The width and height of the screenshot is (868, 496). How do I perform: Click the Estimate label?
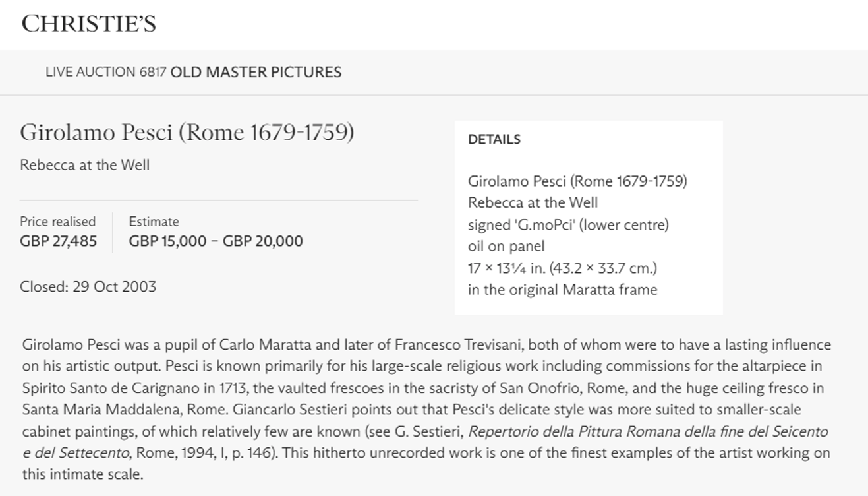pos(154,222)
